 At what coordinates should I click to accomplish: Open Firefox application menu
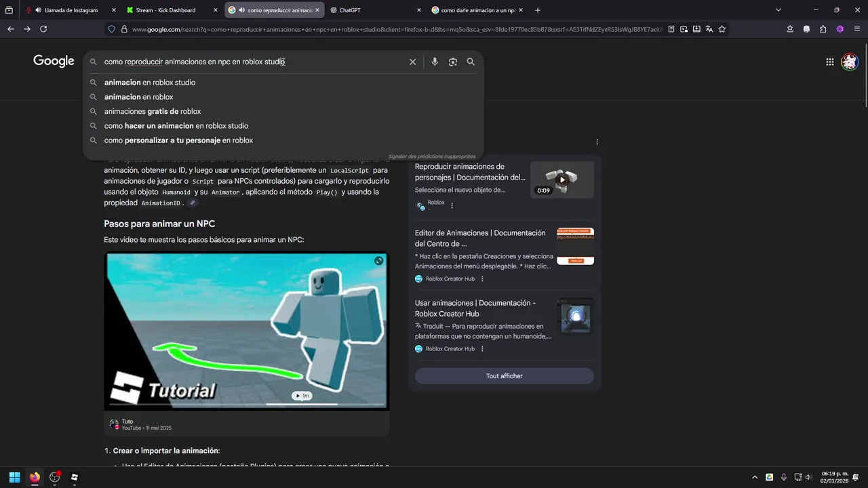coord(856,29)
